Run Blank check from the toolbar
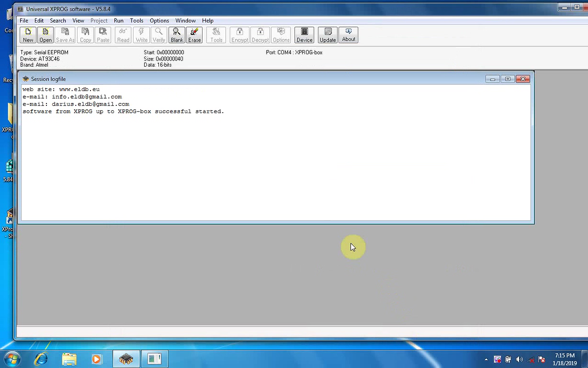 click(x=177, y=35)
